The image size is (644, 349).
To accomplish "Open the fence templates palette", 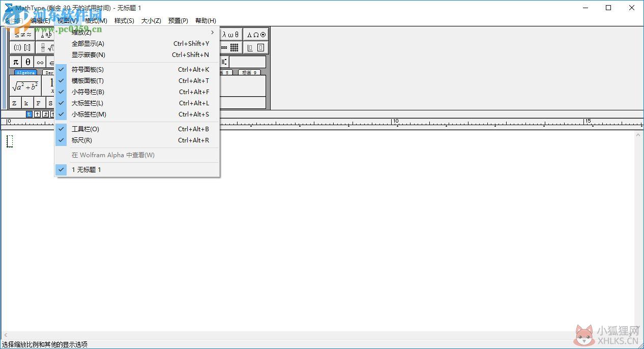I will (23, 47).
